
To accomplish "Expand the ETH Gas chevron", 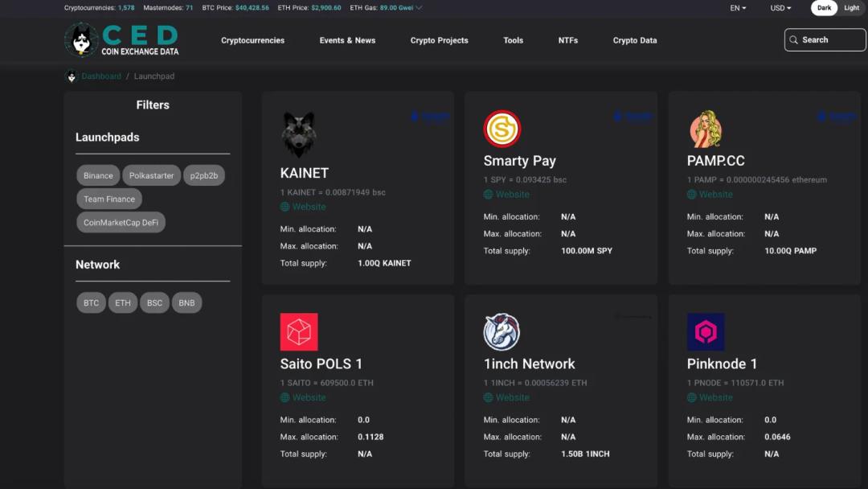I will tap(419, 8).
